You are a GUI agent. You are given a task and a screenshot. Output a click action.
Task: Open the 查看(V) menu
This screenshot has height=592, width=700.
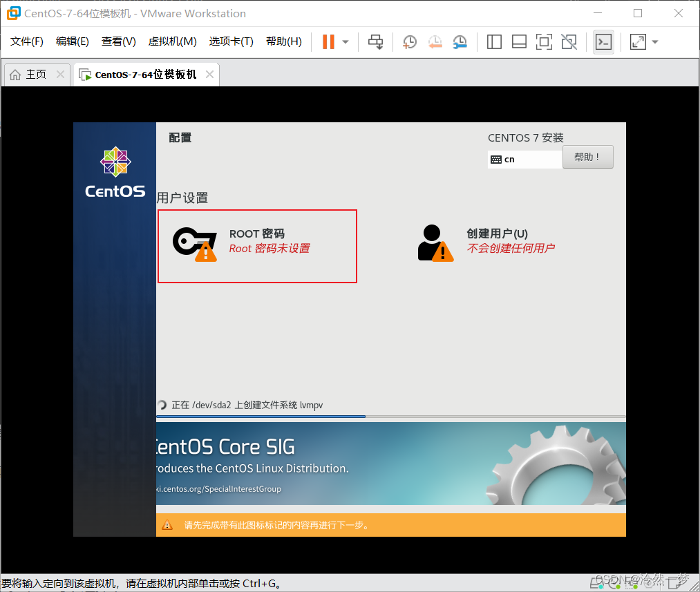[118, 41]
